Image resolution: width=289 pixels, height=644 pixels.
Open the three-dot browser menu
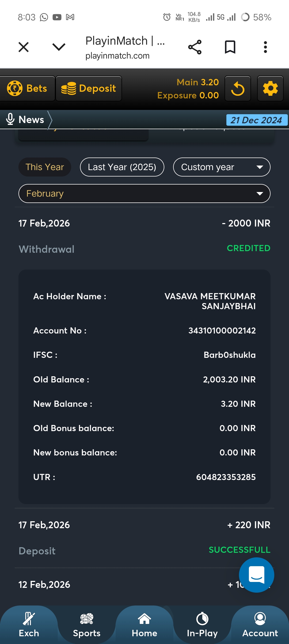[265, 47]
